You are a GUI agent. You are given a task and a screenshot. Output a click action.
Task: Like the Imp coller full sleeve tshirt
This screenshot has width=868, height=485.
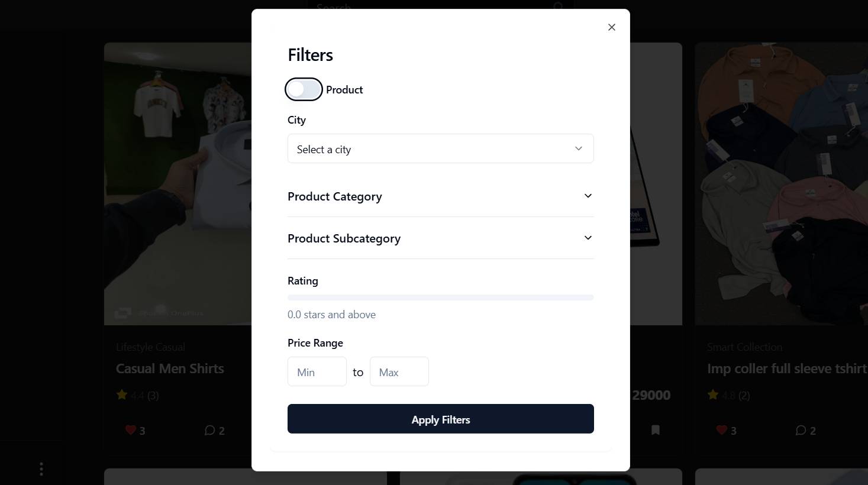tap(722, 430)
